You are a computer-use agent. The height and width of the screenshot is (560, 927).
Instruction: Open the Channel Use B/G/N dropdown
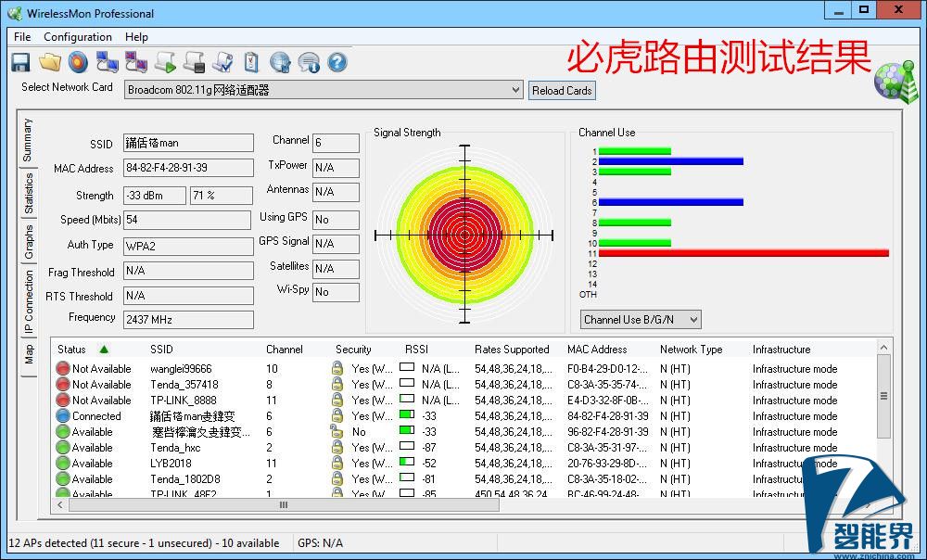click(641, 320)
